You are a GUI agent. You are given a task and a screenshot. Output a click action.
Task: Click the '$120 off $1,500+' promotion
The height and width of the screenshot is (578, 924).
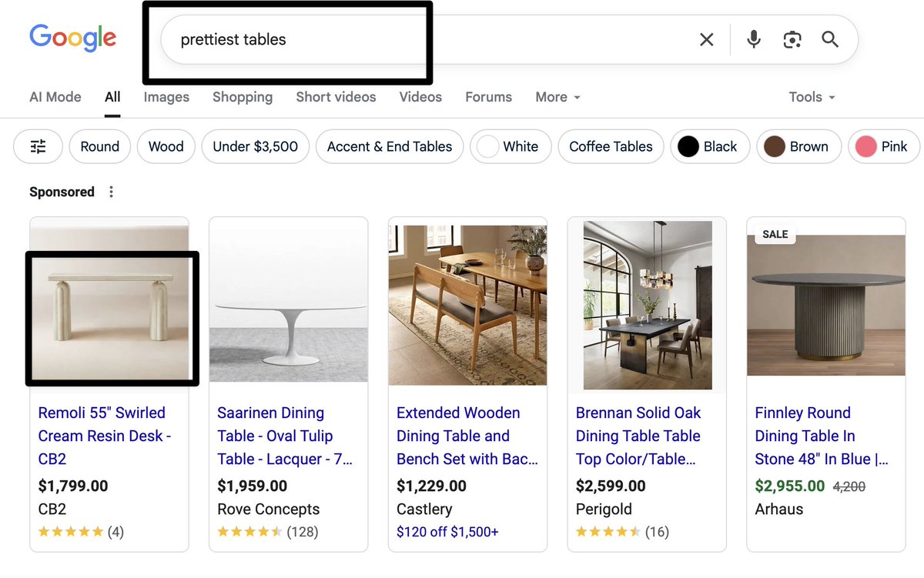447,532
